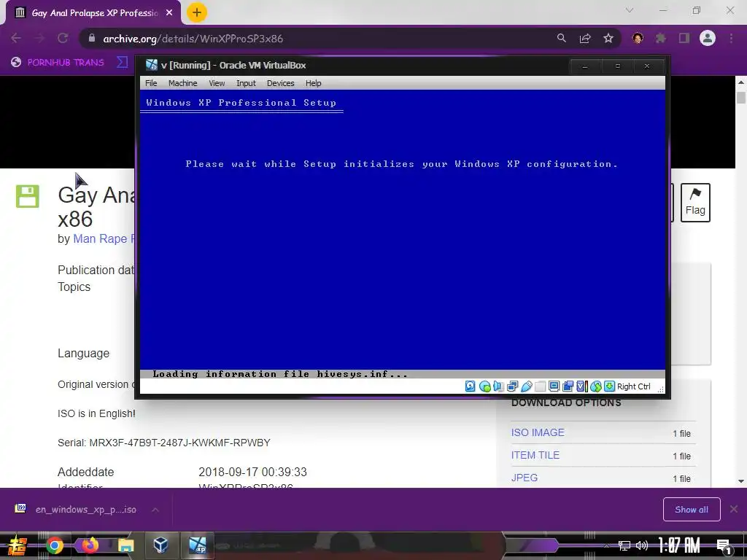The width and height of the screenshot is (747, 560).
Task: Open Google Chrome from the taskbar
Action: pyautogui.click(x=54, y=545)
